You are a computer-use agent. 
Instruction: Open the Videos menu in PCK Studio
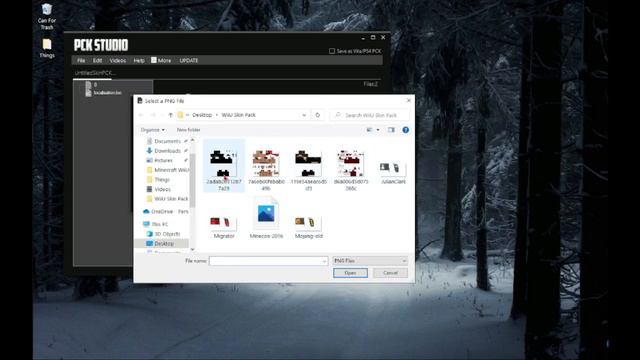[x=118, y=60]
